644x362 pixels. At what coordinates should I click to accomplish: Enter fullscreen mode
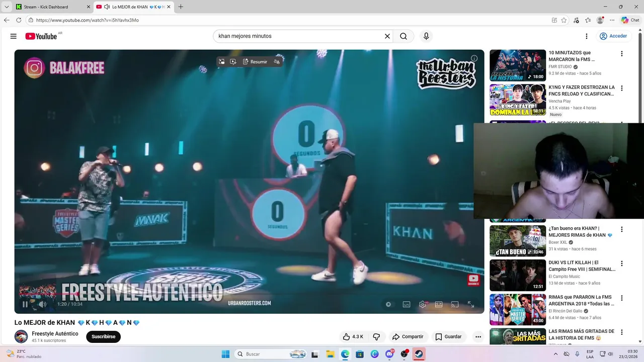point(471,304)
